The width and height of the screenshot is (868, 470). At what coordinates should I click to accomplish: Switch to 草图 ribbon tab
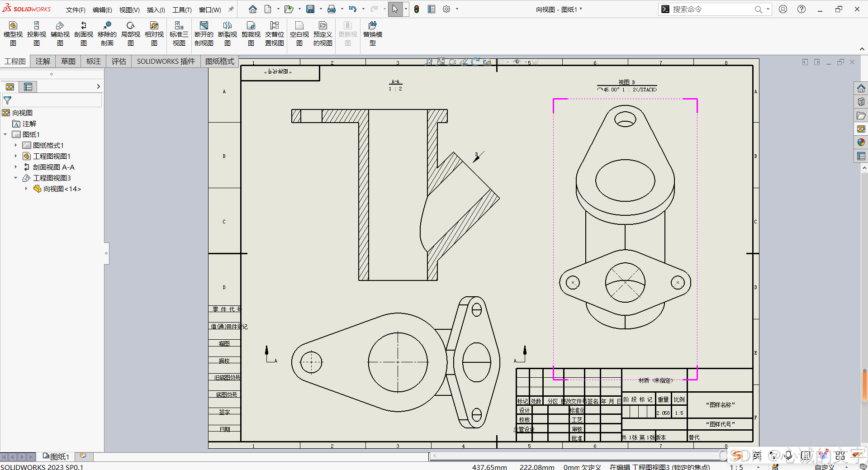68,62
